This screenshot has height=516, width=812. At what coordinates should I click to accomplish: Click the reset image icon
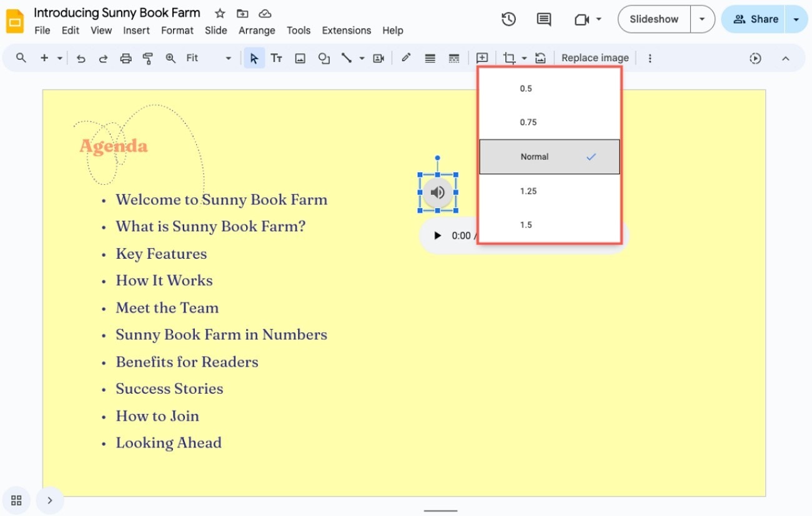[x=540, y=58]
